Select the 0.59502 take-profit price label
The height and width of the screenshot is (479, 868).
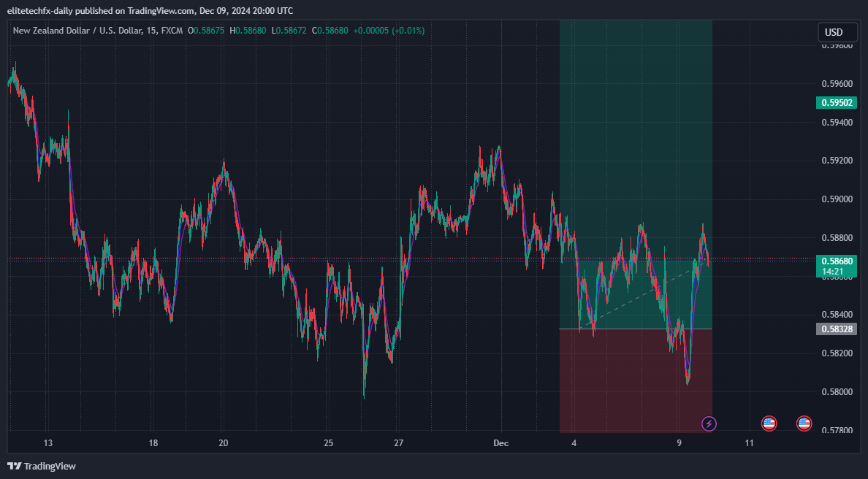[x=837, y=103]
